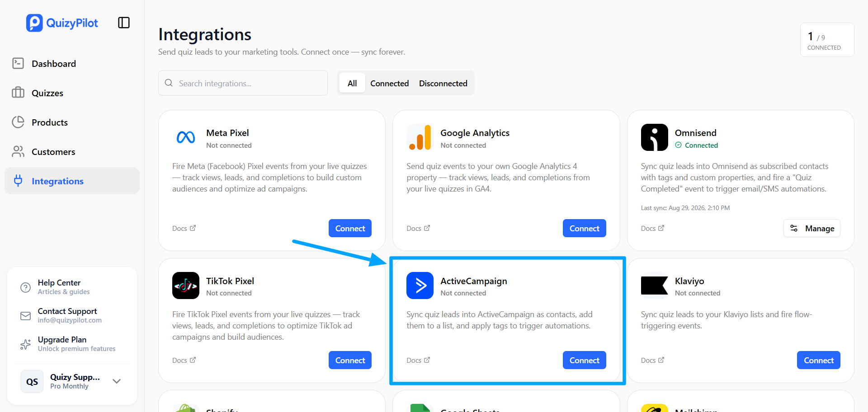Screen dimensions: 868x412
Task: Click external link icon beside Omnisend Docs
Action: [661, 228]
